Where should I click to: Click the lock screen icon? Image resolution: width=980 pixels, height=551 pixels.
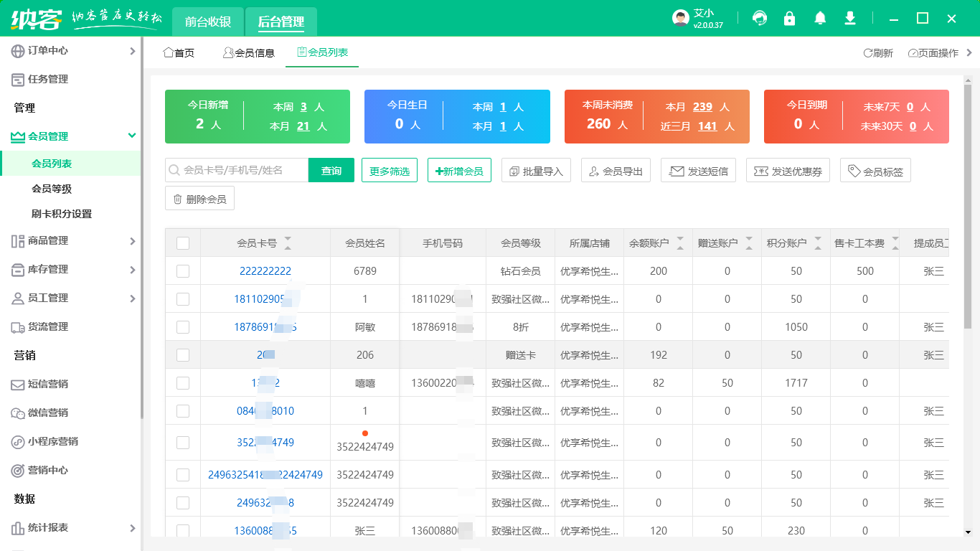[x=790, y=19]
